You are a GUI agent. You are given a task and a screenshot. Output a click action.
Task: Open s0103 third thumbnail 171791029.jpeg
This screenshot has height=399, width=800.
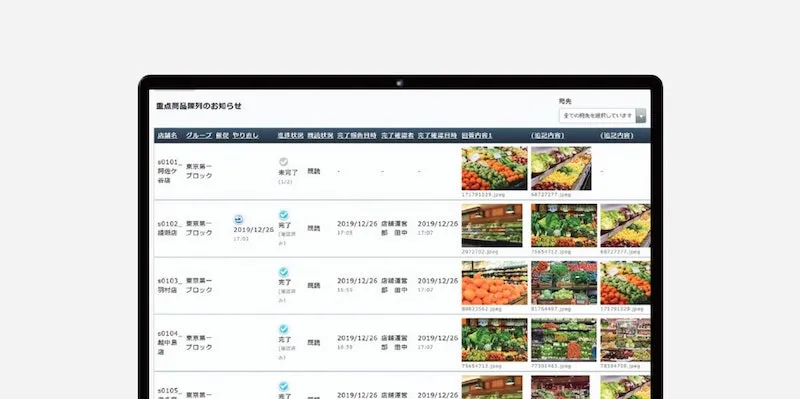[x=625, y=283]
